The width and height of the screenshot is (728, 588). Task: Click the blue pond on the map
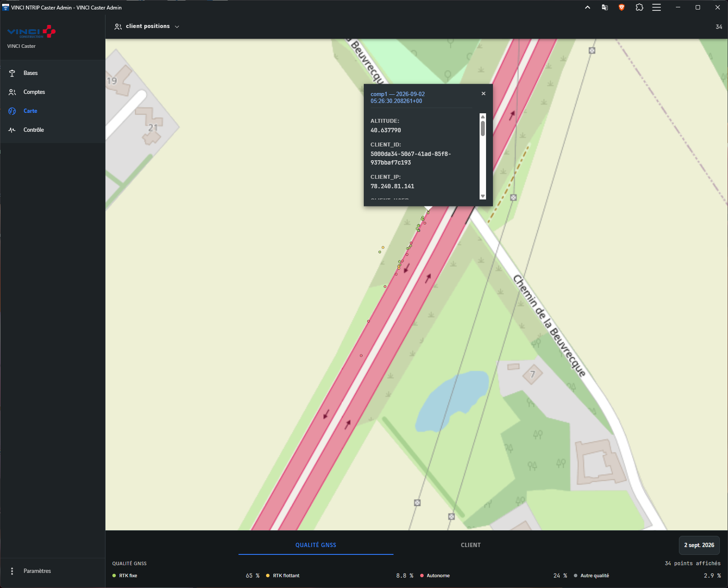tap(452, 401)
